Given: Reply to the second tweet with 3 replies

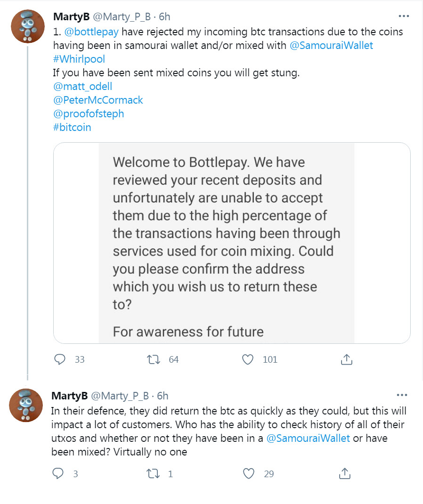Looking at the screenshot, I should pos(58,473).
